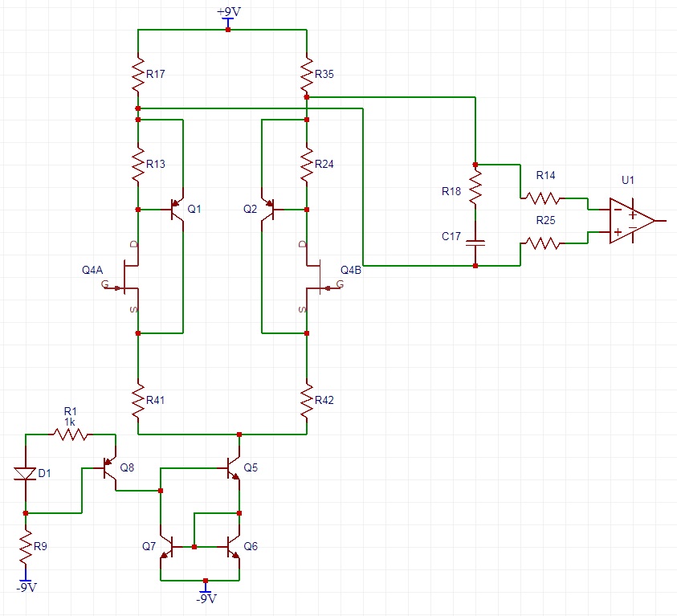Select resistor R17 symbol
The height and width of the screenshot is (616, 677).
click(138, 74)
